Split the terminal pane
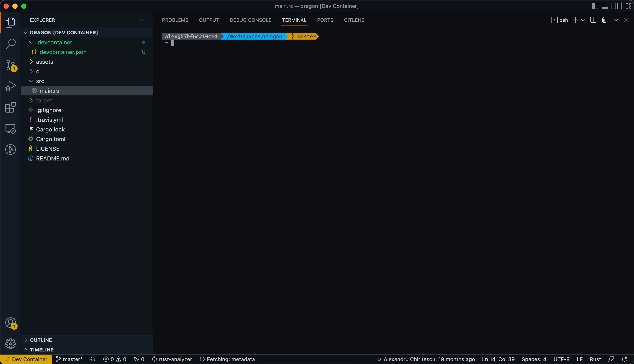 (593, 20)
